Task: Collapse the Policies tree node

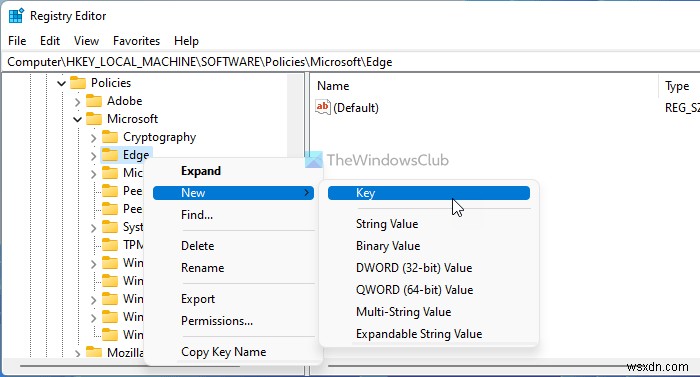Action: (x=62, y=83)
